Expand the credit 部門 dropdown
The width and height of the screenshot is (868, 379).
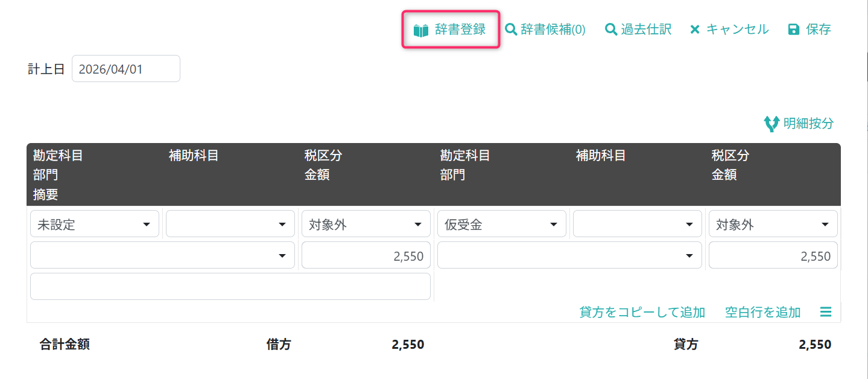[569, 255]
